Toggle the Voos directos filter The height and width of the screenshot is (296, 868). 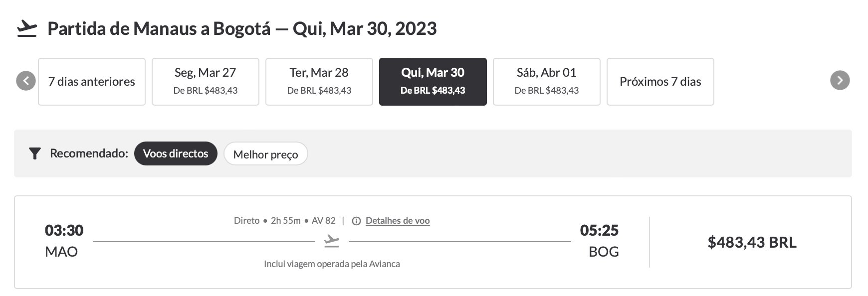176,153
